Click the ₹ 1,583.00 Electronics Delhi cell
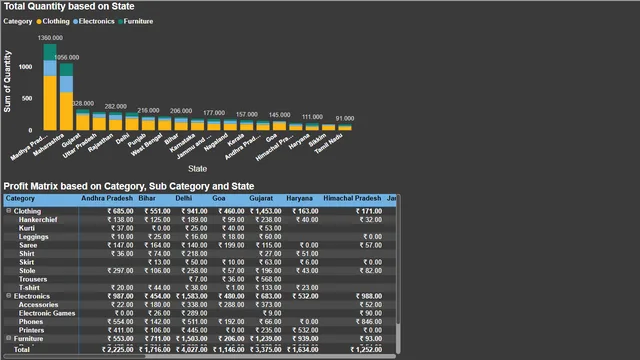The width and height of the screenshot is (640, 360). pyautogui.click(x=191, y=296)
